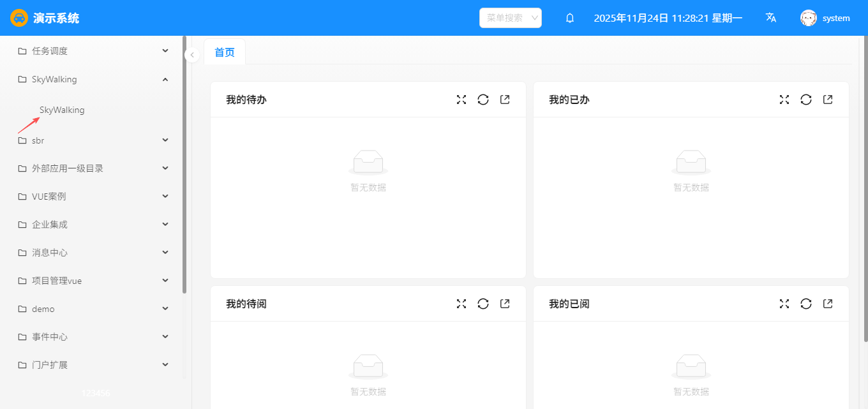Select the SkyWalking submenu item
868x409 pixels.
(62, 110)
